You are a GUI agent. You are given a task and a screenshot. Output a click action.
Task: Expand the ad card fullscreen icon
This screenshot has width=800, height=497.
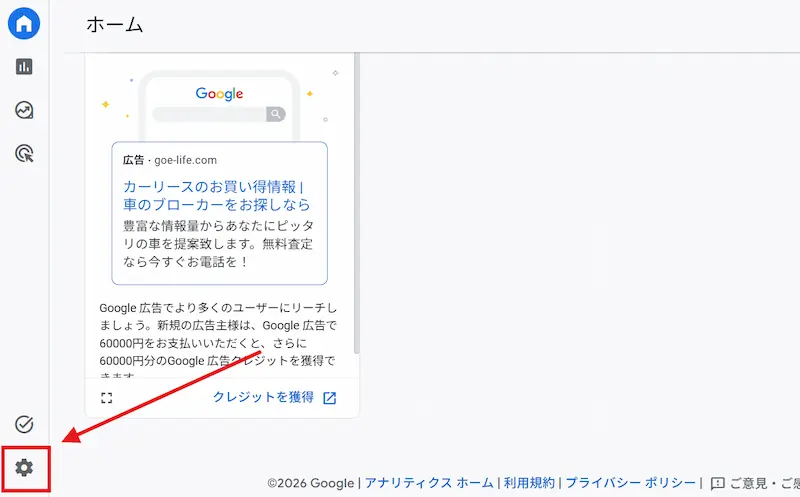106,398
